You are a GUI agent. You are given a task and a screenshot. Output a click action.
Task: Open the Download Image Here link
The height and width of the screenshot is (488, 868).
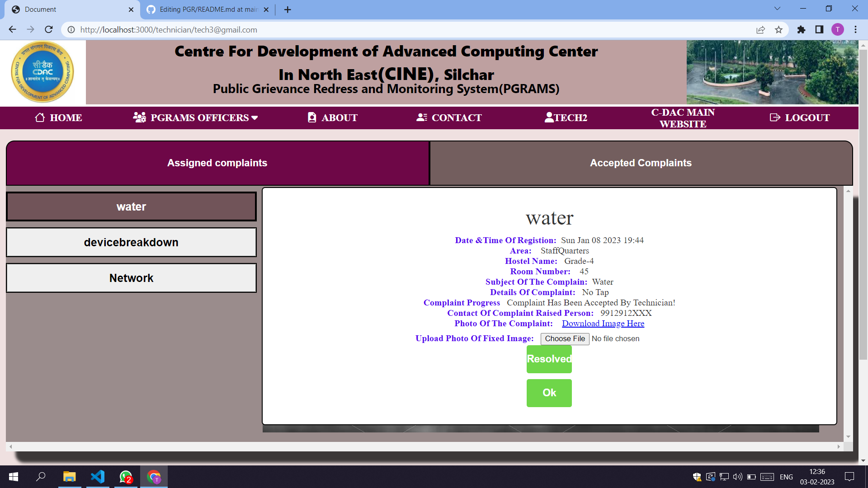[603, 324]
